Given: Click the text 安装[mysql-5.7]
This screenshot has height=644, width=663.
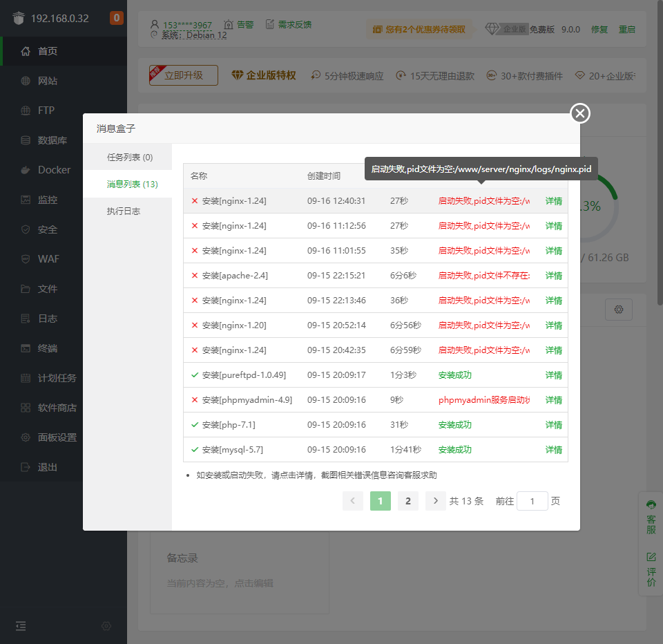Looking at the screenshot, I should coord(233,450).
